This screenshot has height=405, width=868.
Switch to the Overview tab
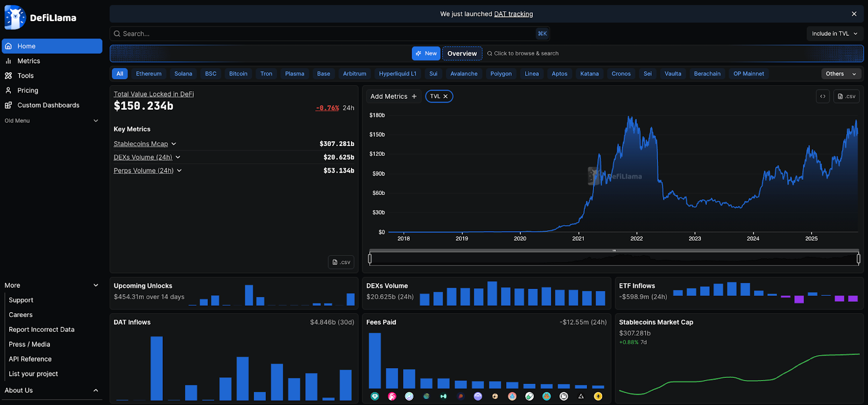point(462,53)
